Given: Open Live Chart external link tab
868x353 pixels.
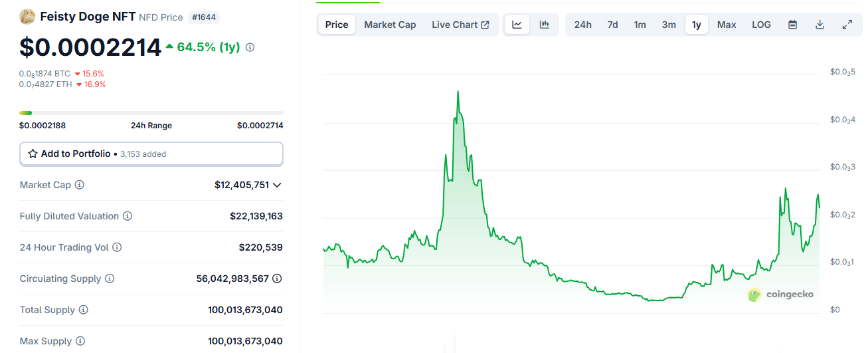Looking at the screenshot, I should [460, 25].
